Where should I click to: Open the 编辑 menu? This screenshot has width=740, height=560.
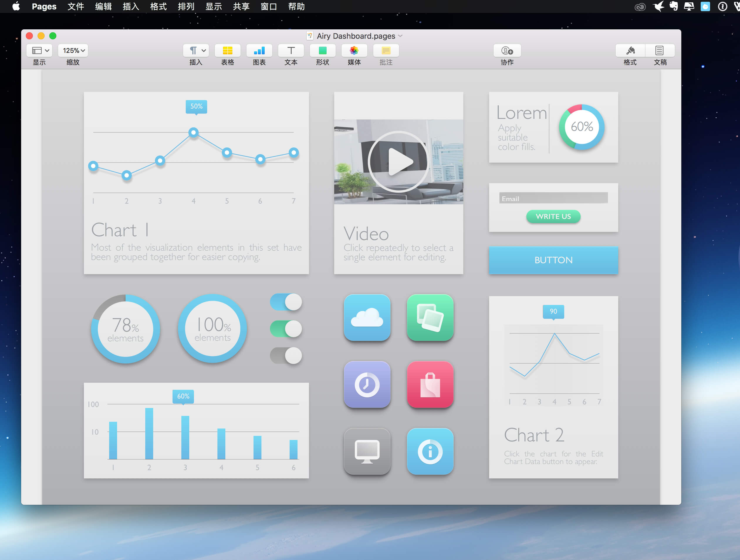[103, 6]
